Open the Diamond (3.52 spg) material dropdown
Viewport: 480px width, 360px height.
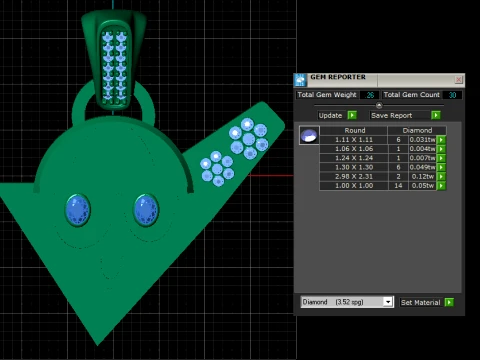pos(388,302)
